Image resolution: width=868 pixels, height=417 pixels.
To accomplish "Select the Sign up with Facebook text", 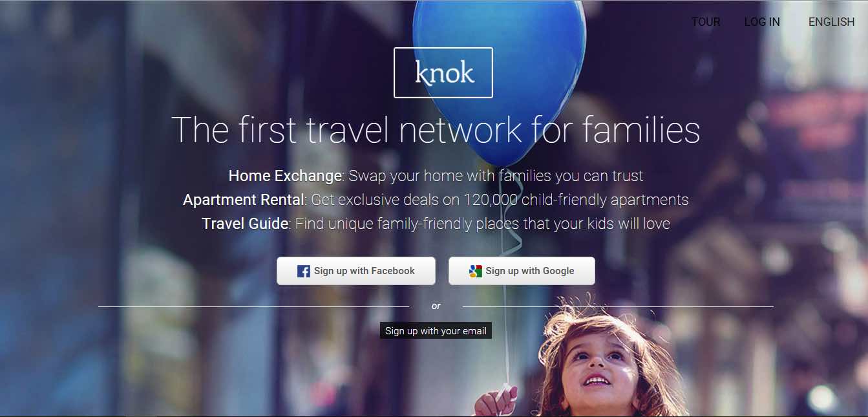I will point(365,271).
